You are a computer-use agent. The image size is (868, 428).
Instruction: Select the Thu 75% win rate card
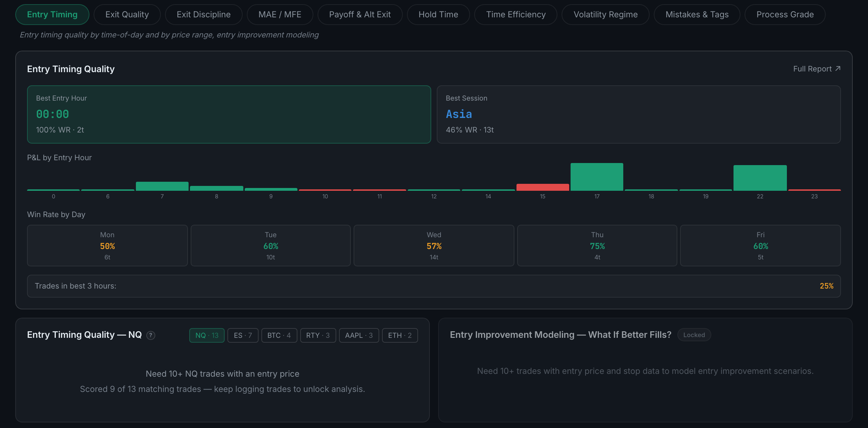[x=597, y=246]
